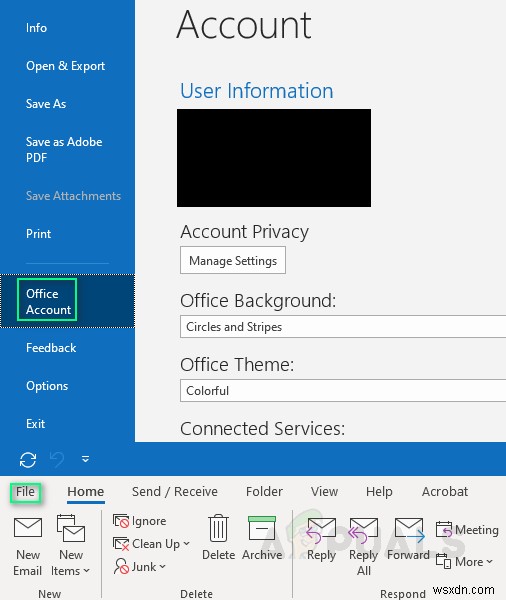Screen dimensions: 506x600
Task: Choose Save as Adobe PDF
Action: coord(64,150)
